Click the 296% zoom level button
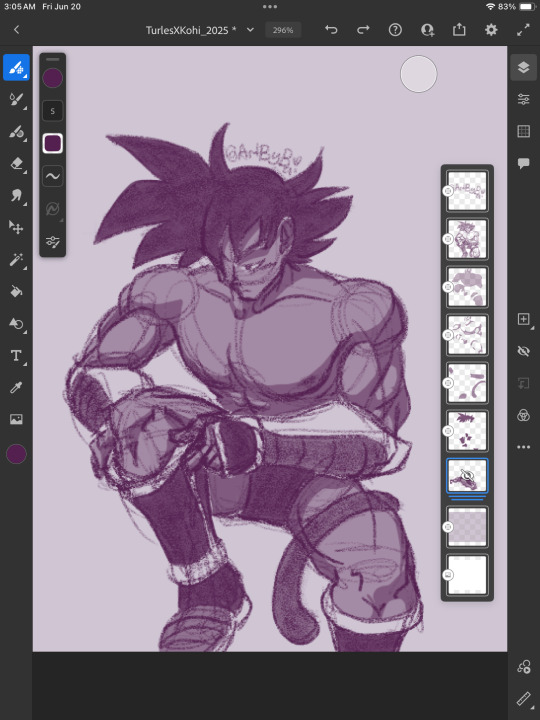Viewport: 540px width, 720px height. 283,30
